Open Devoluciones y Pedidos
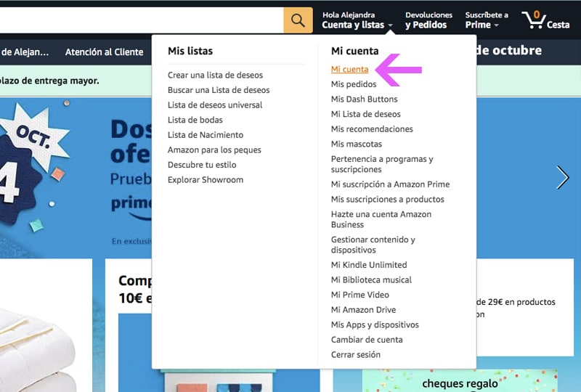This screenshot has height=392, width=581. pos(428,20)
